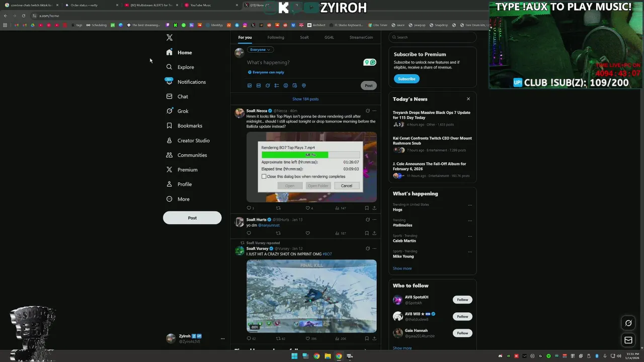This screenshot has width=644, height=362.
Task: Click Everyone can reply setting
Action: click(x=266, y=72)
